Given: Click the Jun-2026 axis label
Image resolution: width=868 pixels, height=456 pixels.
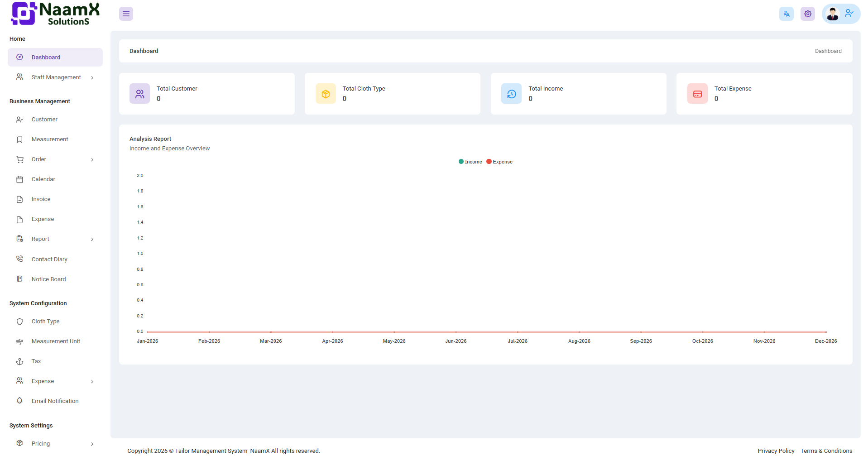Looking at the screenshot, I should click(x=456, y=341).
